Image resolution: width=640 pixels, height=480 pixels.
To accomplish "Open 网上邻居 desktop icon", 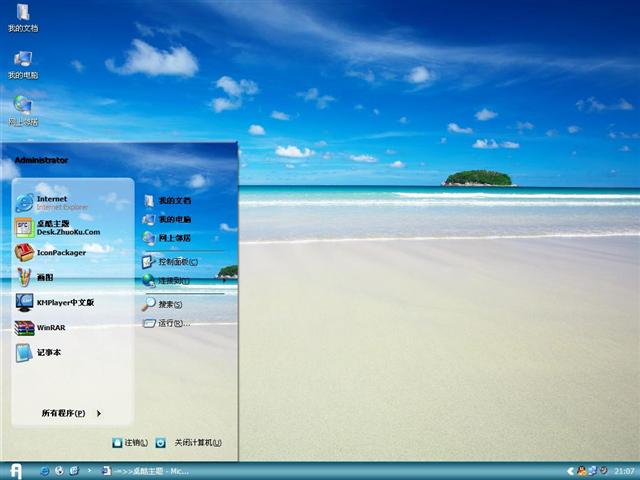I will (22, 109).
